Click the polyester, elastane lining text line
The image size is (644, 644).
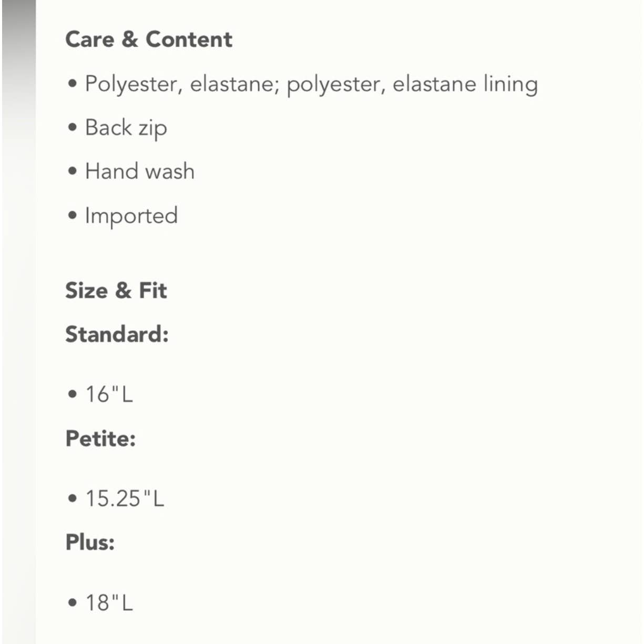[311, 84]
